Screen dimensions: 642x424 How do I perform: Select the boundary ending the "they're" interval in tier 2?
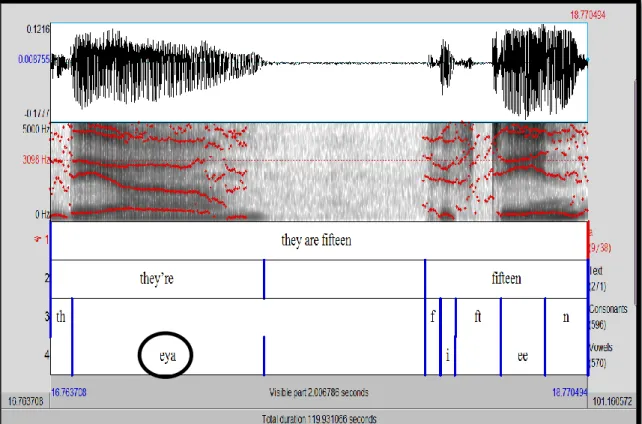pyautogui.click(x=264, y=279)
